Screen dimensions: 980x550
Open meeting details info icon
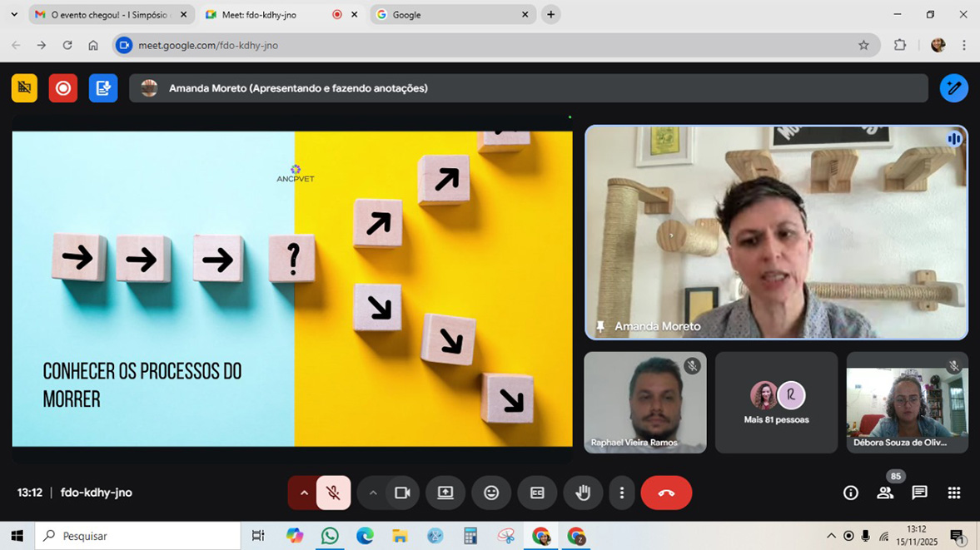850,493
